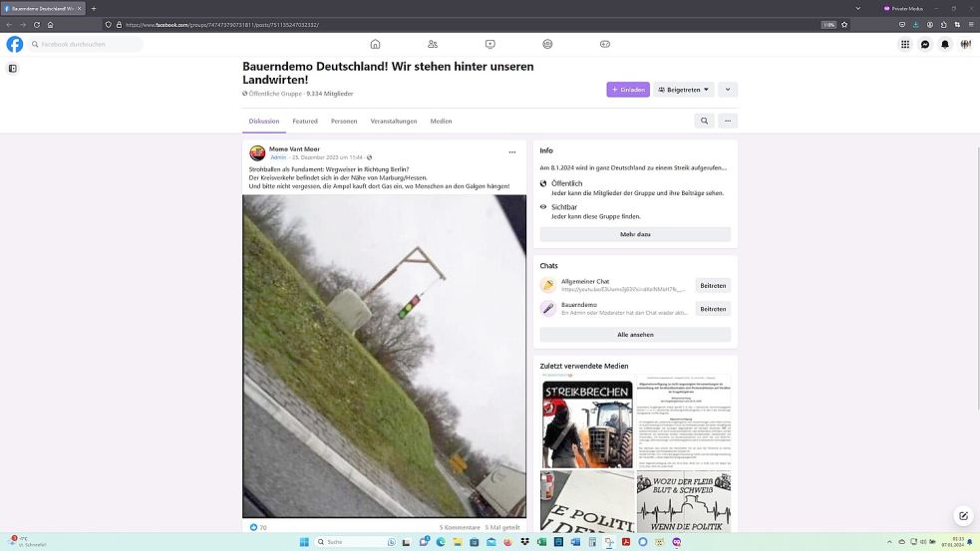Go to browser home page icon
980x551 pixels.
[50, 25]
